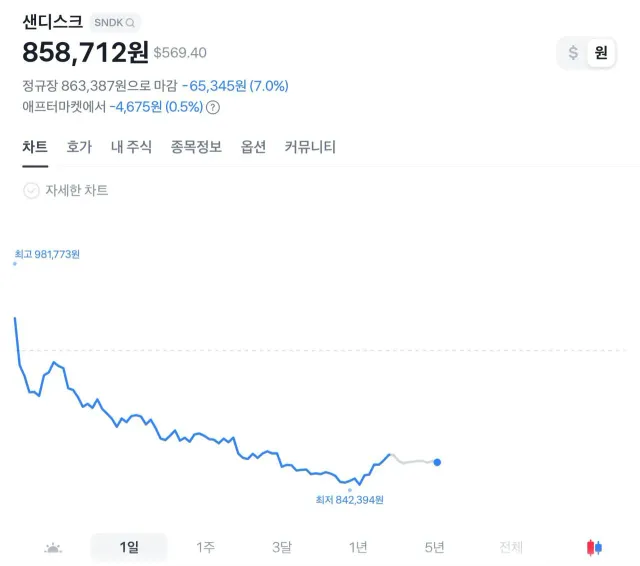Viewport: 640px width, 566px height.
Task: Go to the 종목정보 tab
Action: [x=196, y=147]
